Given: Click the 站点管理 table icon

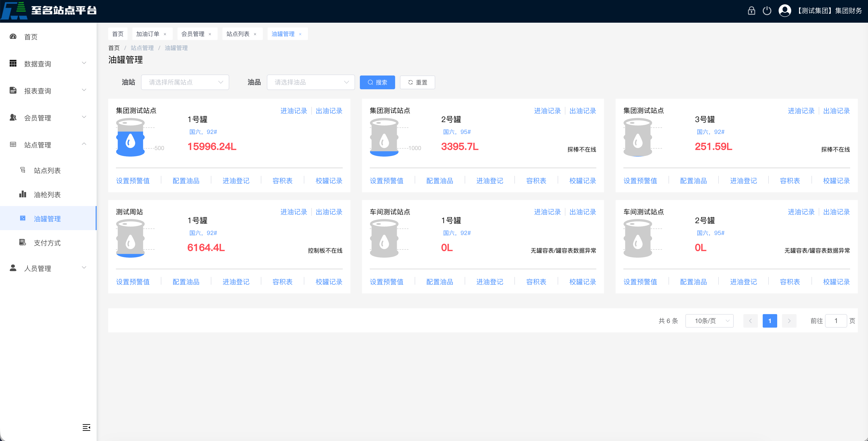Looking at the screenshot, I should pyautogui.click(x=13, y=145).
